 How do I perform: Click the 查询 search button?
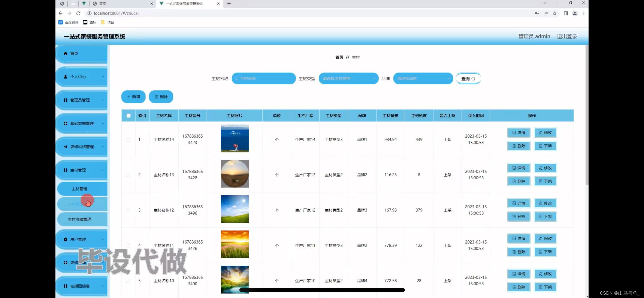(468, 79)
